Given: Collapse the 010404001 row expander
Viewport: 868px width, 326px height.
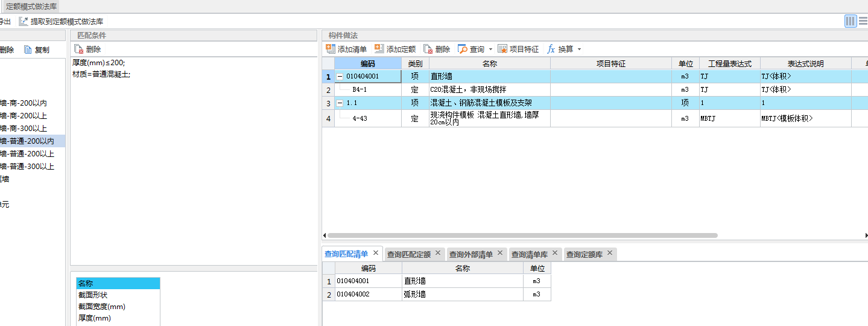Looking at the screenshot, I should tap(340, 77).
